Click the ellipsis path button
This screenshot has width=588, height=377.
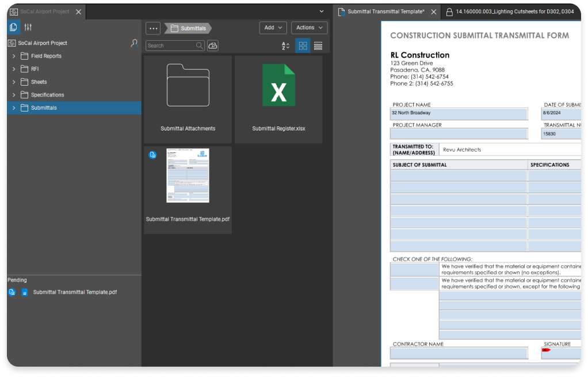153,28
